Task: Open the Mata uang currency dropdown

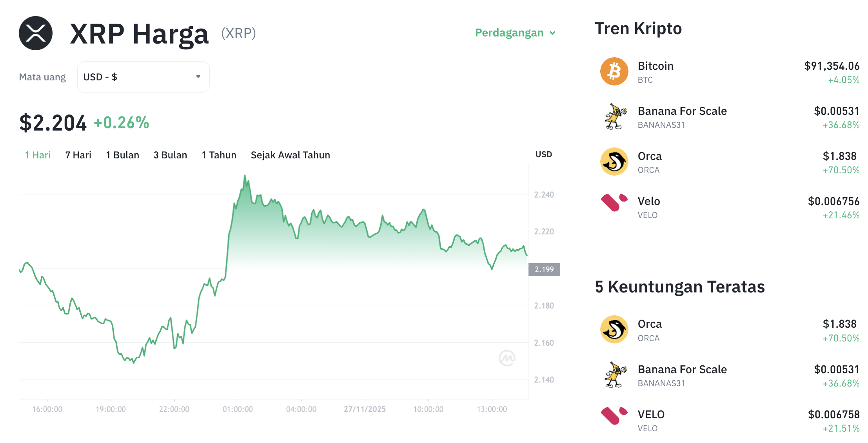Action: coord(143,77)
